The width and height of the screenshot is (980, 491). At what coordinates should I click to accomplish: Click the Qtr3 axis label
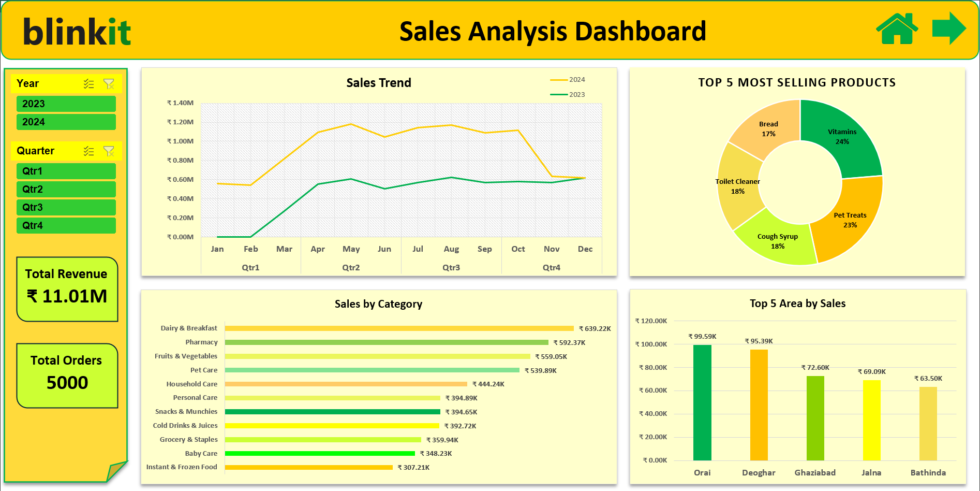point(451,268)
